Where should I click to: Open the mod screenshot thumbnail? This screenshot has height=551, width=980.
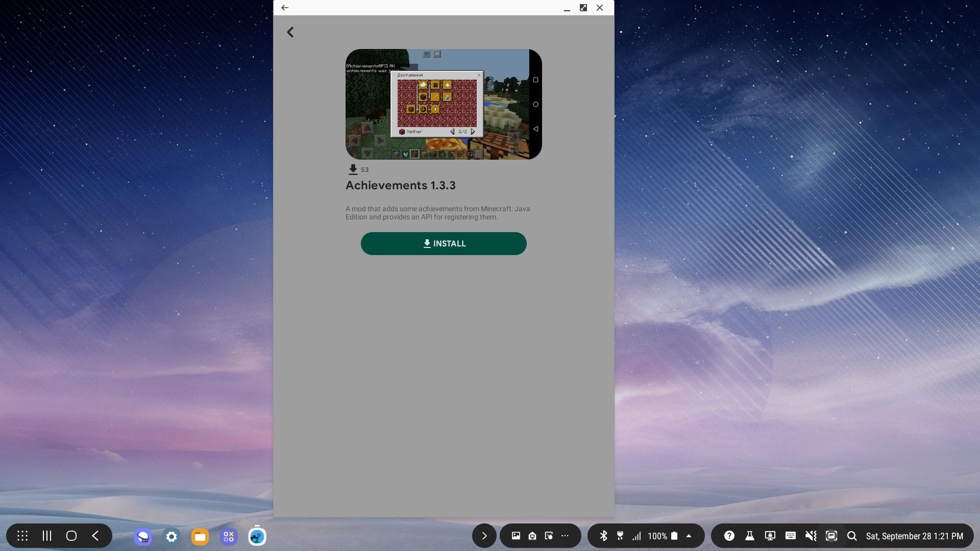(x=444, y=104)
